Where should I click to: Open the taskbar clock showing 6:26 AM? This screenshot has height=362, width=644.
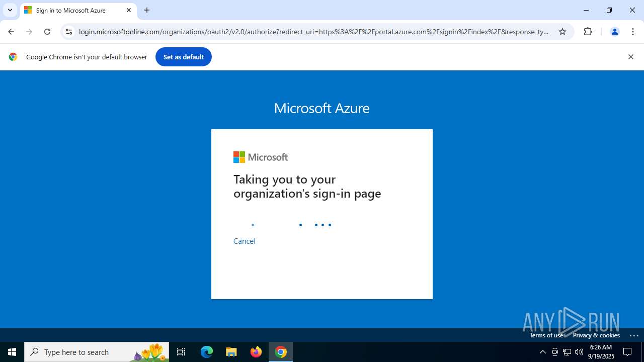[601, 352]
